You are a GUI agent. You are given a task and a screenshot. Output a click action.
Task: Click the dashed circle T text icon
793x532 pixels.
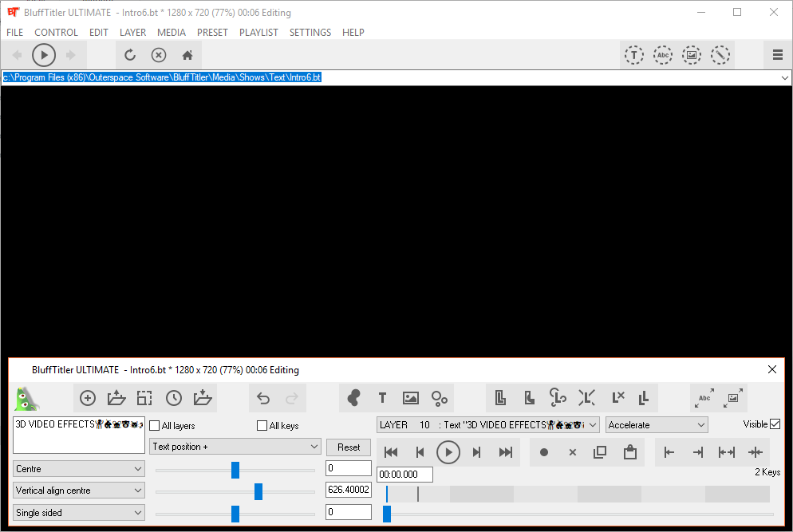tap(633, 54)
